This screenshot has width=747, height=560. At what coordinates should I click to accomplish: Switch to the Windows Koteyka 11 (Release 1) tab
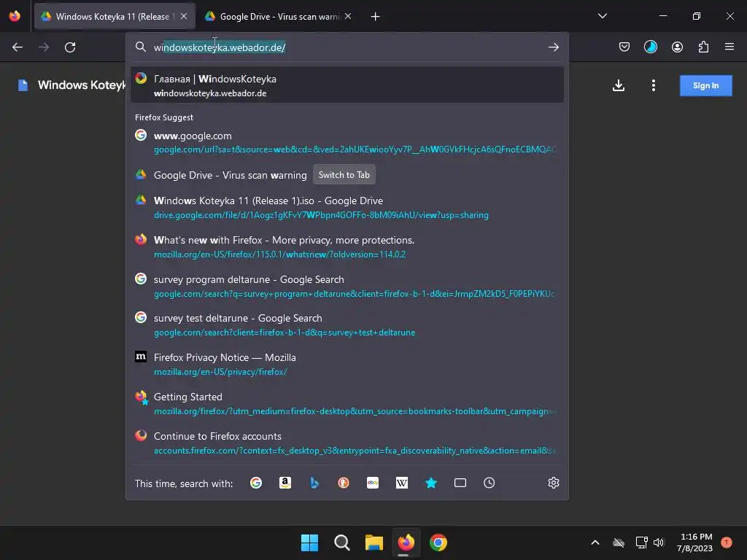115,17
